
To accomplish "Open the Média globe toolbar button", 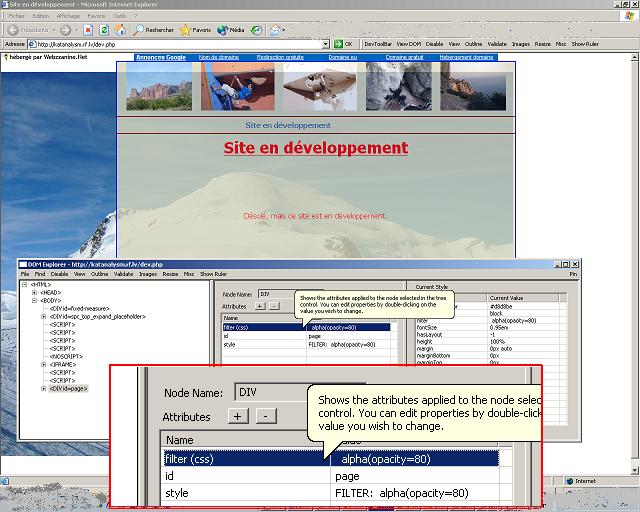I will [x=230, y=30].
